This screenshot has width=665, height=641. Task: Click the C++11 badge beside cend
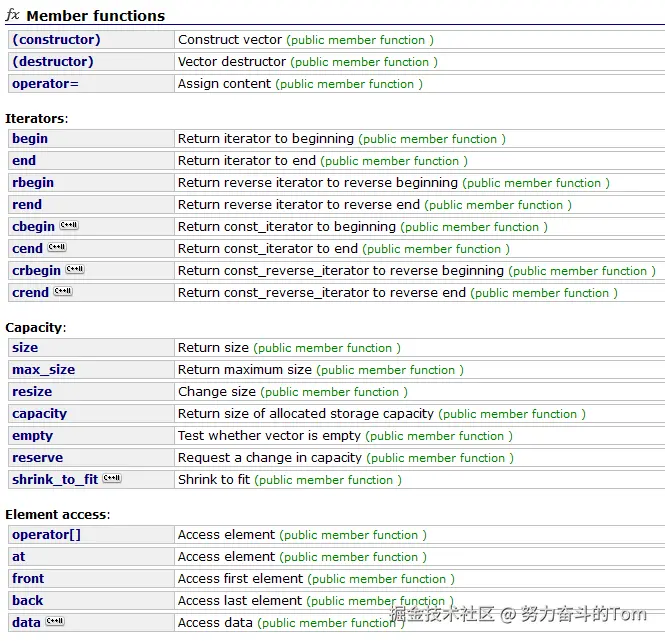[x=57, y=248]
